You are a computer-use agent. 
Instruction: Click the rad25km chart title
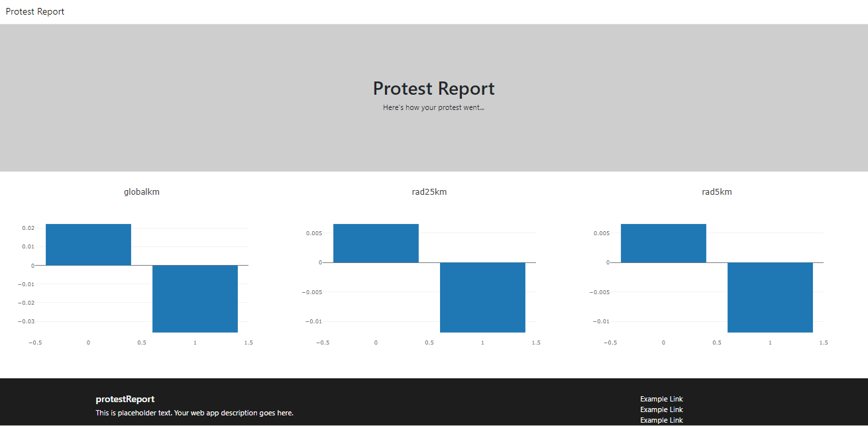click(x=429, y=192)
